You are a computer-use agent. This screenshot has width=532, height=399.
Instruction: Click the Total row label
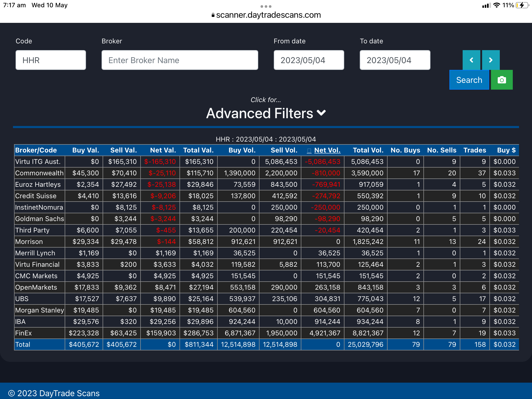click(x=23, y=344)
